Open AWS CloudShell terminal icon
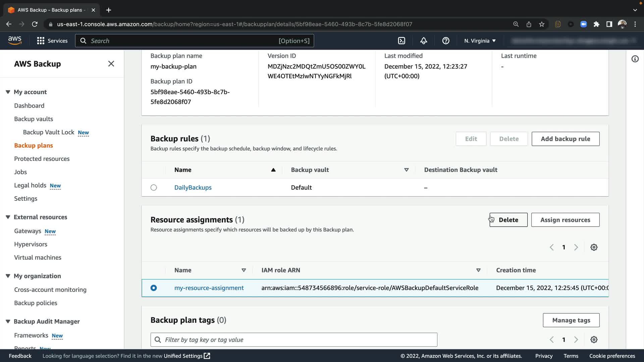Image resolution: width=644 pixels, height=362 pixels. click(x=401, y=41)
